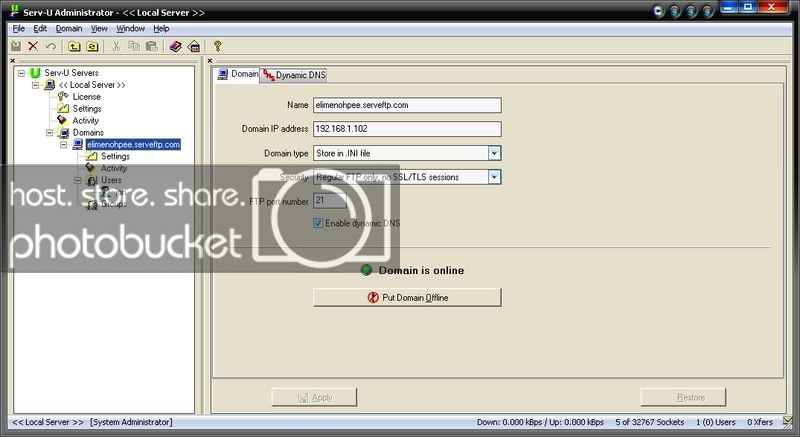
Task: Select Settings under Local Server
Action: pyautogui.click(x=87, y=109)
